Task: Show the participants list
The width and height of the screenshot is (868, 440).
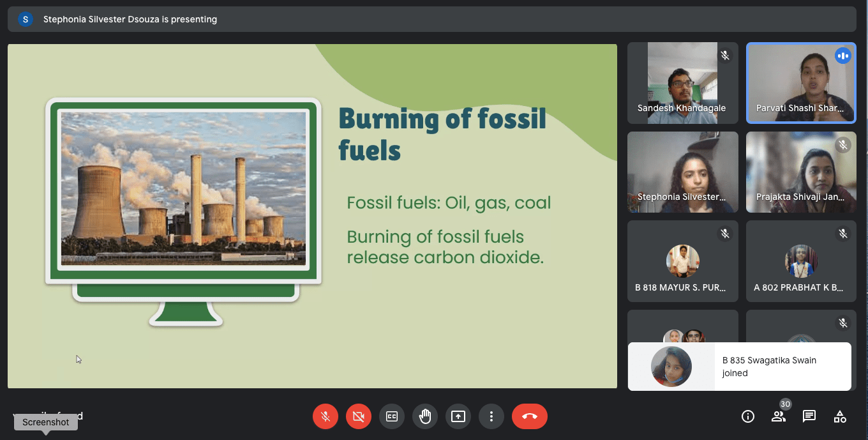Action: [x=778, y=416]
